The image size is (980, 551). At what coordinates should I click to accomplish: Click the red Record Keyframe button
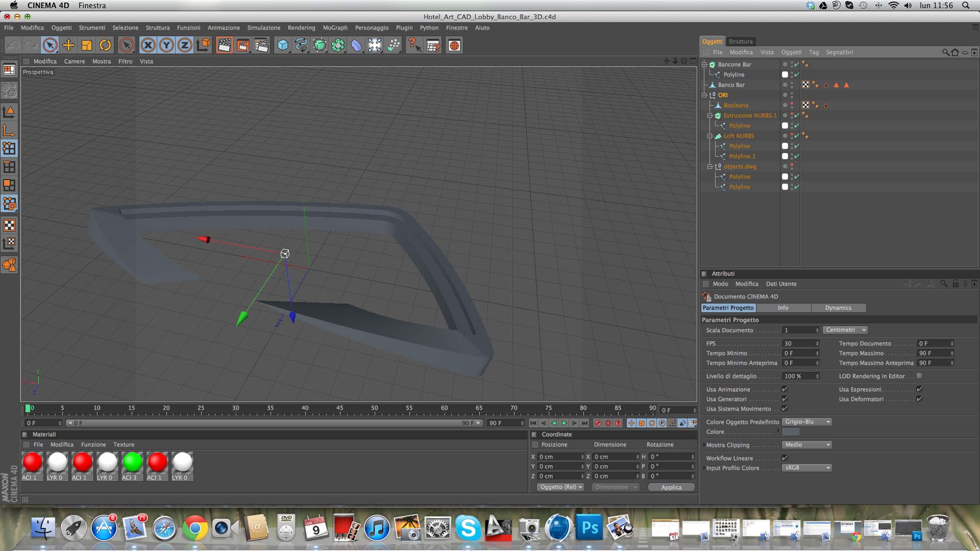pyautogui.click(x=598, y=423)
